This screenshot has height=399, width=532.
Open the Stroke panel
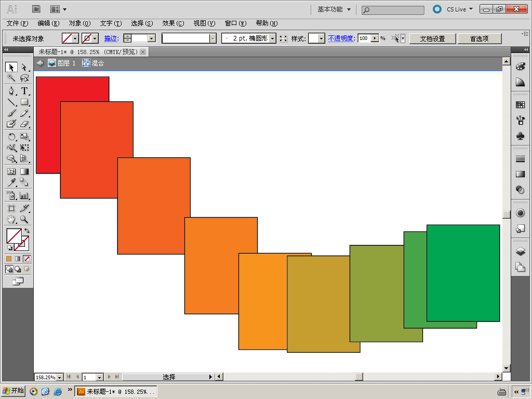tap(520, 158)
